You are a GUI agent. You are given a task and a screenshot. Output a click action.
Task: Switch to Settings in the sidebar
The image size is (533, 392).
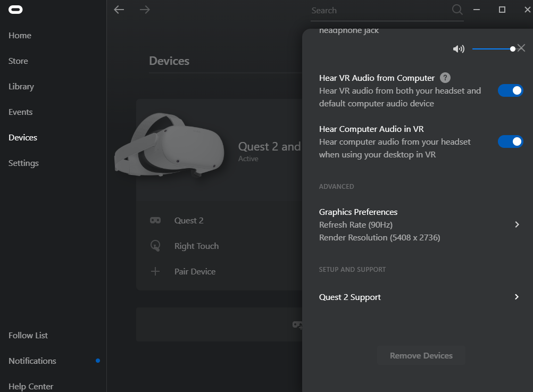click(23, 163)
